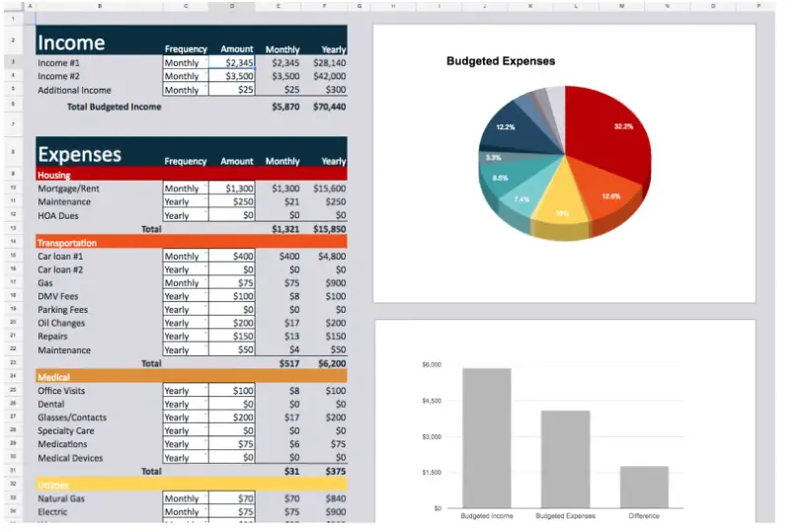The width and height of the screenshot is (800, 532).
Task: Click the Income section header cell
Action: click(99, 40)
